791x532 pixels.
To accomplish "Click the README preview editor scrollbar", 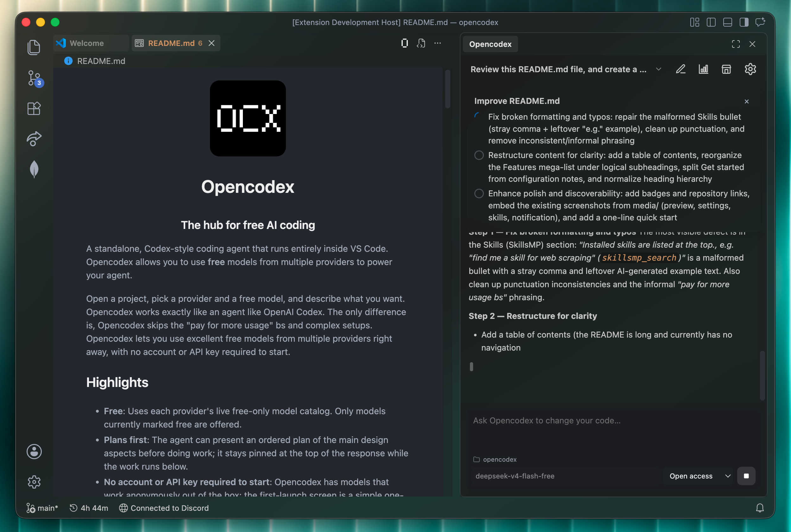I will tap(448, 89).
